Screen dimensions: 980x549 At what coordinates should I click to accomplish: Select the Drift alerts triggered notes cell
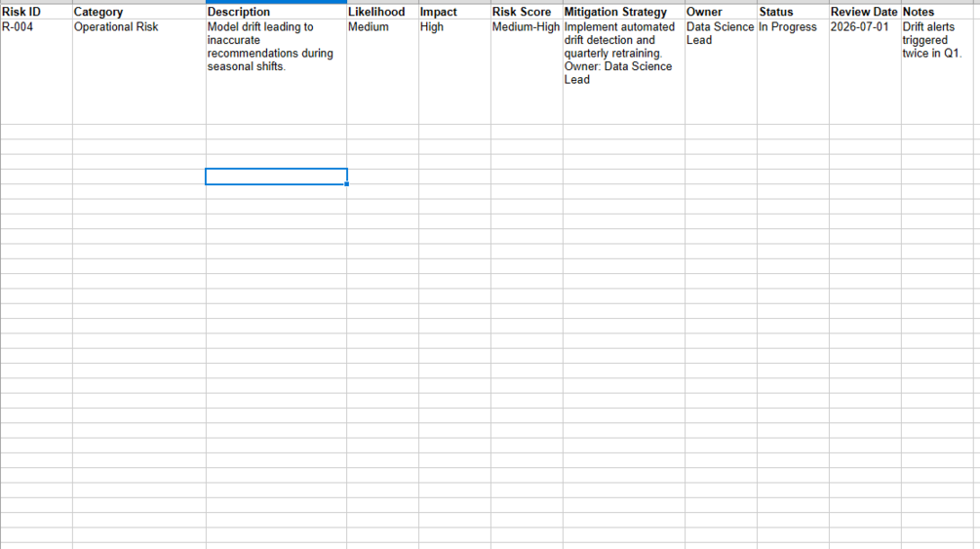pyautogui.click(x=937, y=72)
